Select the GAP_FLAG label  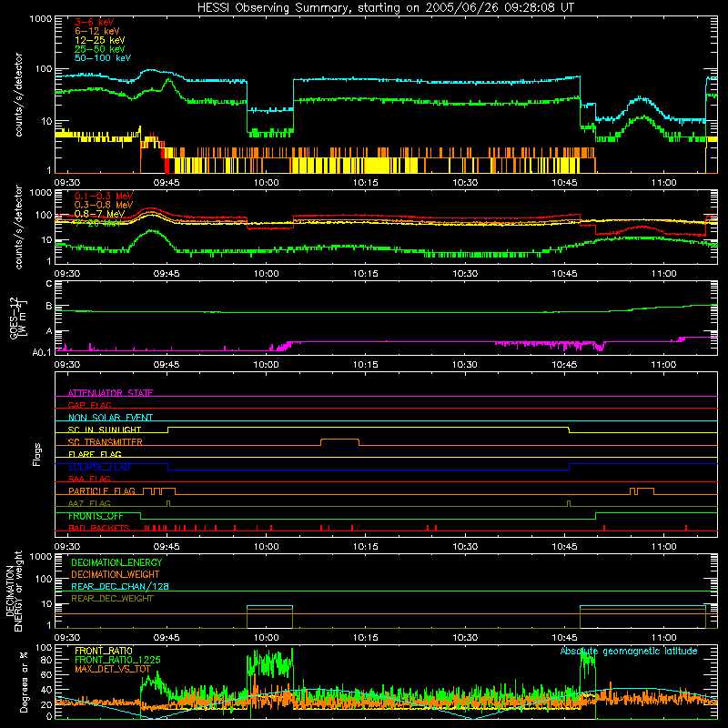(89, 405)
